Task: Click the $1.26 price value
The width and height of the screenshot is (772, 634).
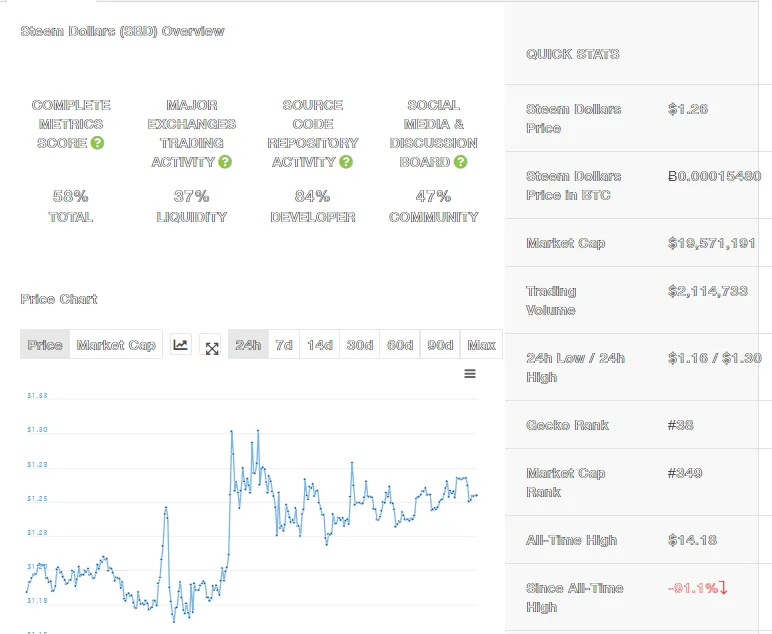Action: (x=688, y=109)
